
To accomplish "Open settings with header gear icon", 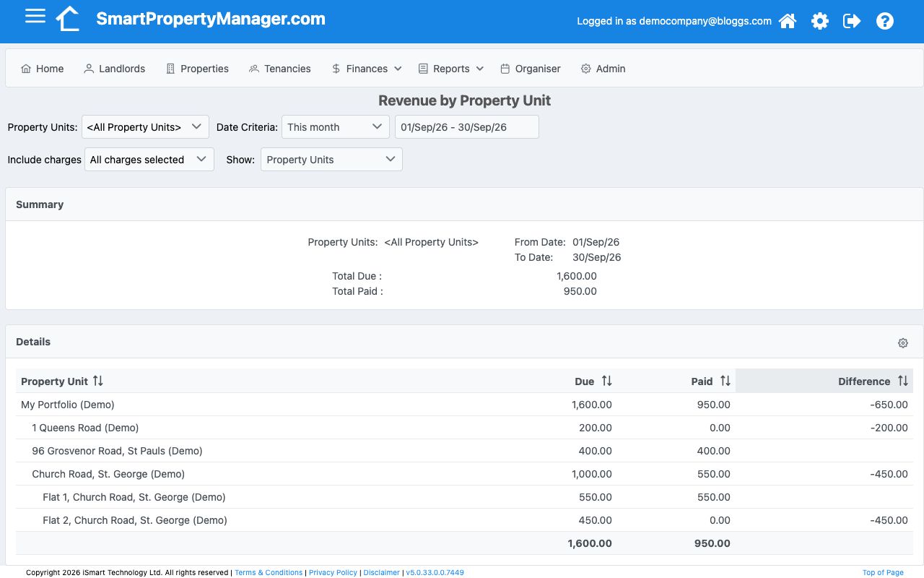I will click(820, 21).
